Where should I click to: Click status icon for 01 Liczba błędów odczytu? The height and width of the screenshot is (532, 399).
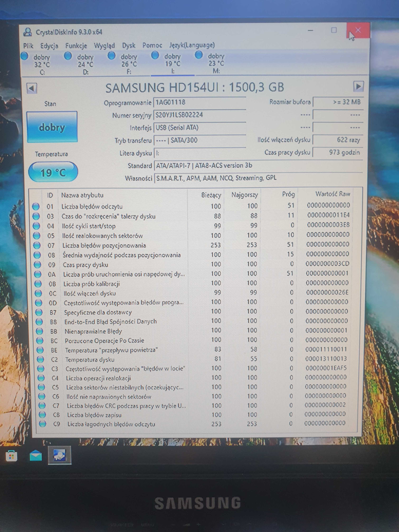(36, 206)
